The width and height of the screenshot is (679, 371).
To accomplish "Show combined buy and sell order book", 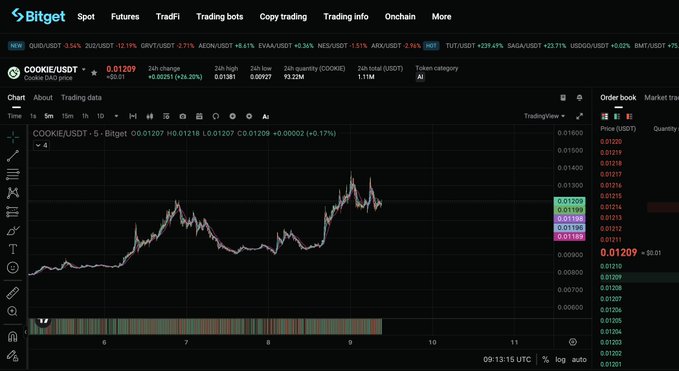I will [605, 116].
